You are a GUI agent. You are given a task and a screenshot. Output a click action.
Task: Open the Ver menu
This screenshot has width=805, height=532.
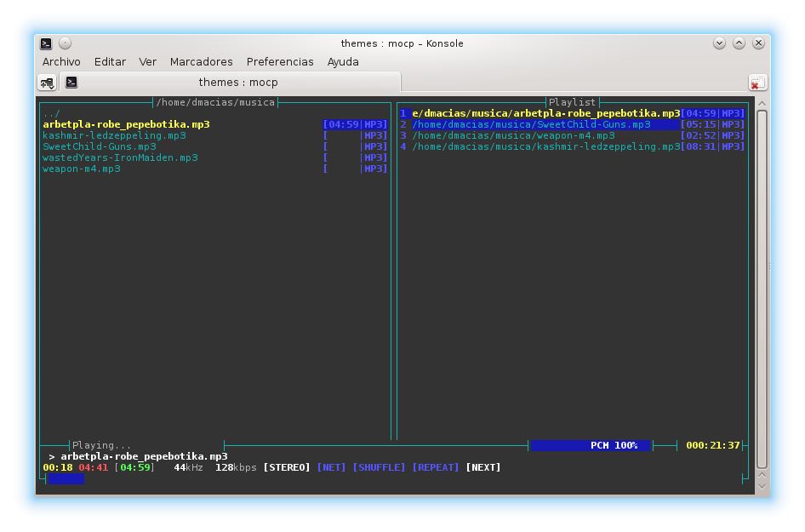[x=147, y=62]
